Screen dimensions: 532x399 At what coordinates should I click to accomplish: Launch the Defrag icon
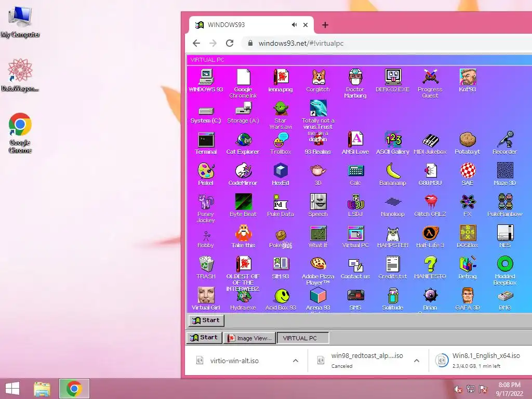coord(468,268)
